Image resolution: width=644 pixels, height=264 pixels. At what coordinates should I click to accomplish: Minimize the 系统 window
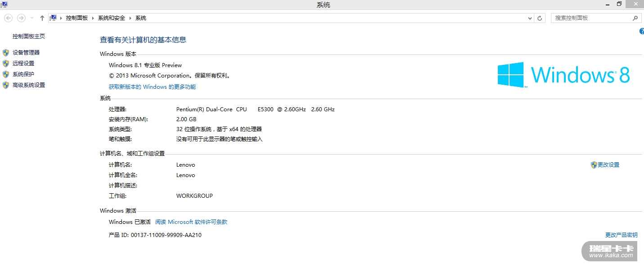[607, 4]
